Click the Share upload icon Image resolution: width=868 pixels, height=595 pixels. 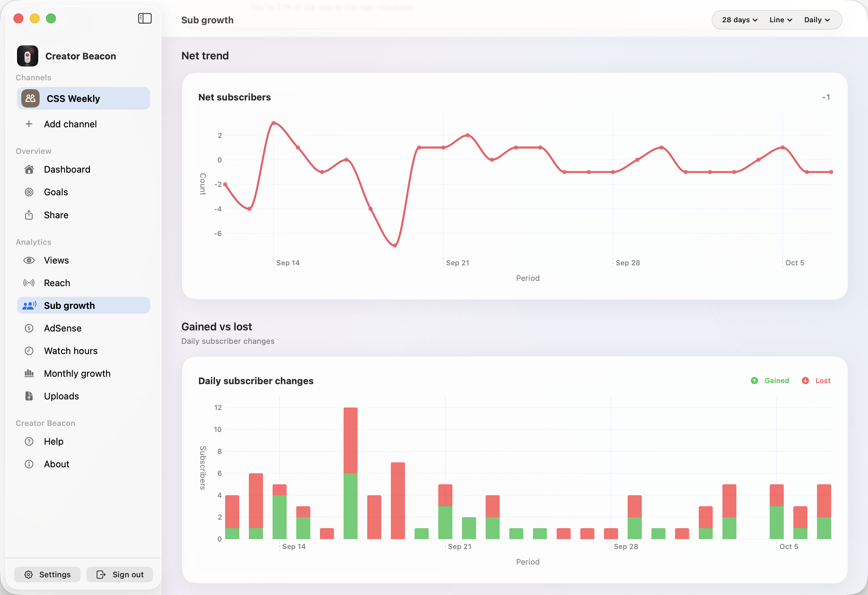pyautogui.click(x=29, y=215)
